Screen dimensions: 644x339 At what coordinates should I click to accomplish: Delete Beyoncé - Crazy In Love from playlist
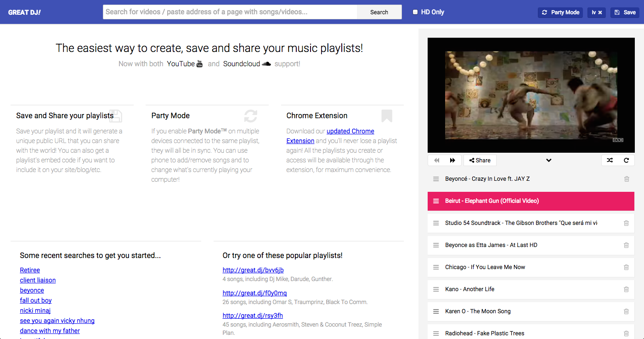[627, 179]
